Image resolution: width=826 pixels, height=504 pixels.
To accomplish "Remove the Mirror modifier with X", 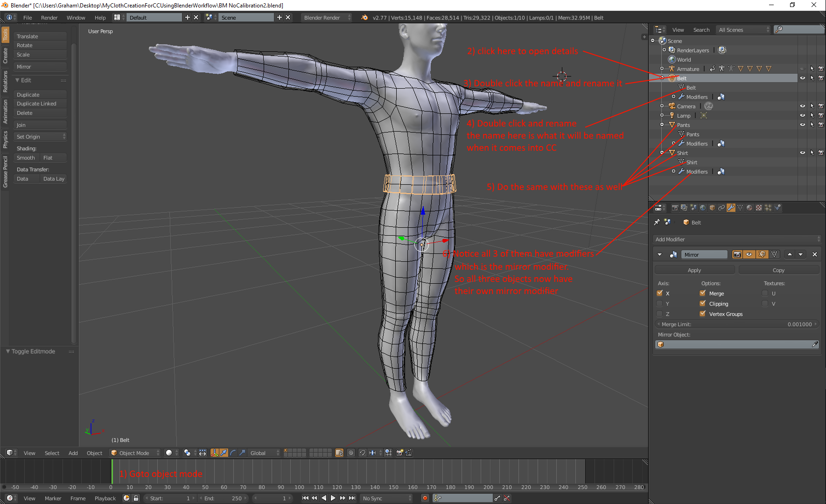I will (815, 254).
